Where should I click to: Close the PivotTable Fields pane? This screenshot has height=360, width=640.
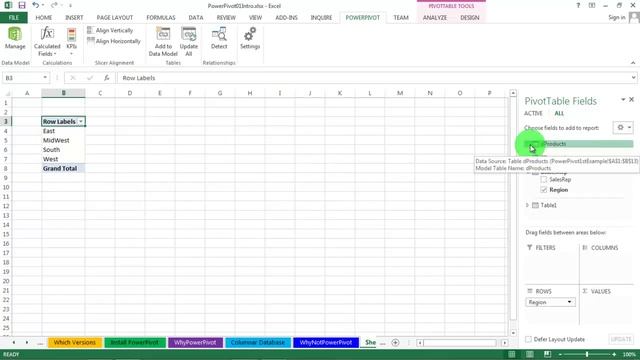click(631, 99)
